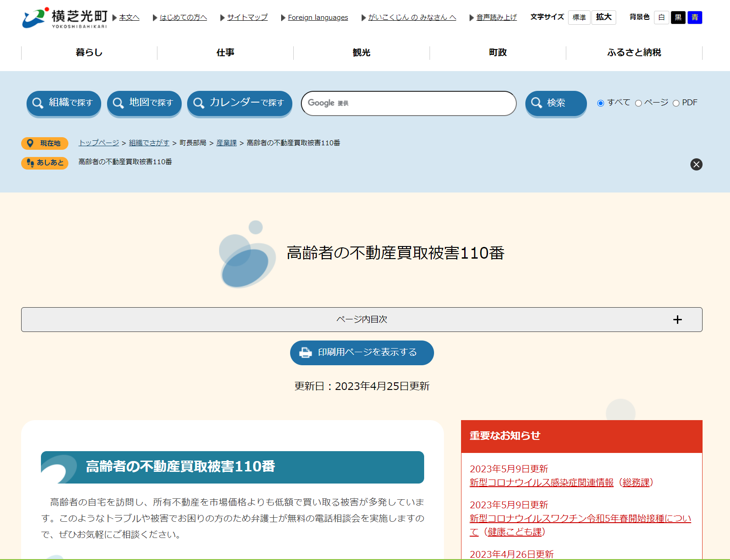Set background color to blue (青)

694,18
